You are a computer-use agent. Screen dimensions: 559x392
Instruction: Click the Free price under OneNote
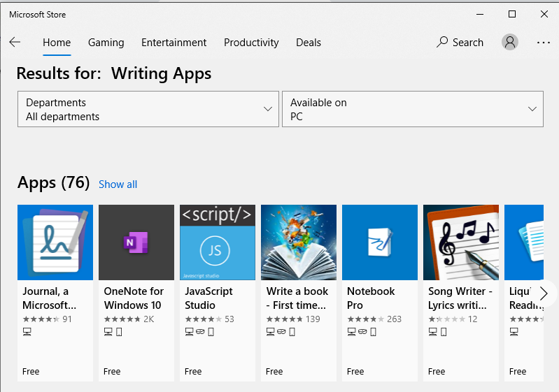pyautogui.click(x=112, y=371)
